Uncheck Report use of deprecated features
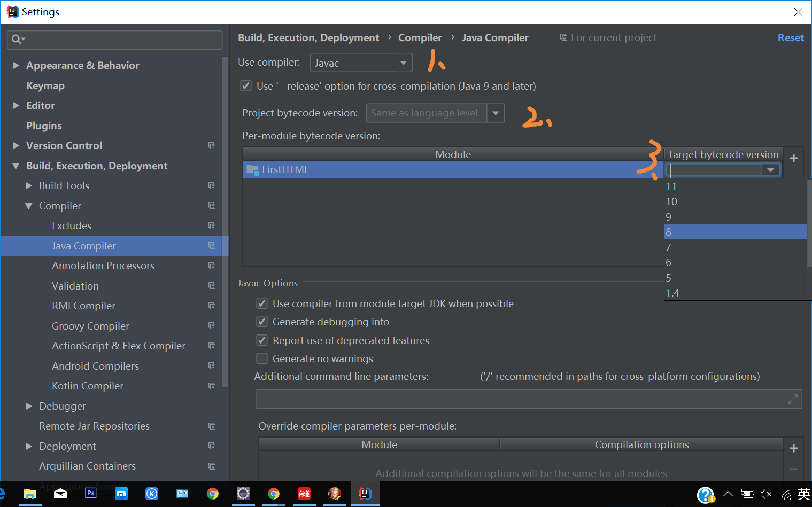The height and width of the screenshot is (507, 812). pyautogui.click(x=262, y=340)
